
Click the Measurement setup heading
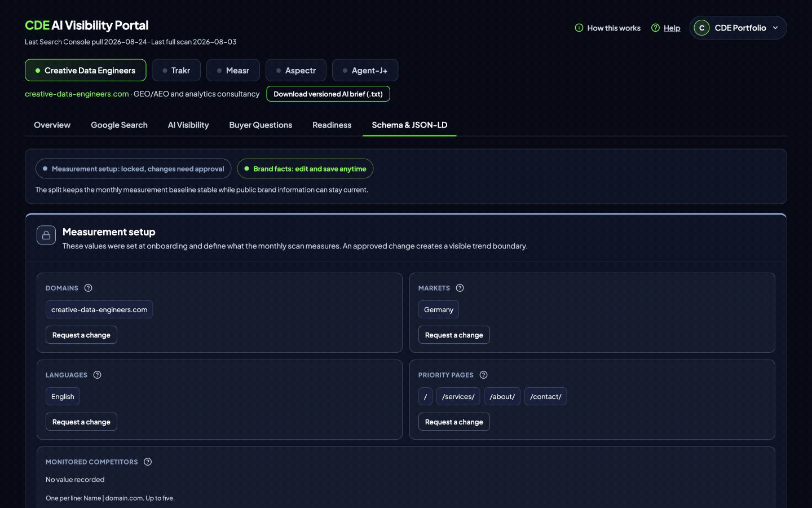(x=109, y=231)
